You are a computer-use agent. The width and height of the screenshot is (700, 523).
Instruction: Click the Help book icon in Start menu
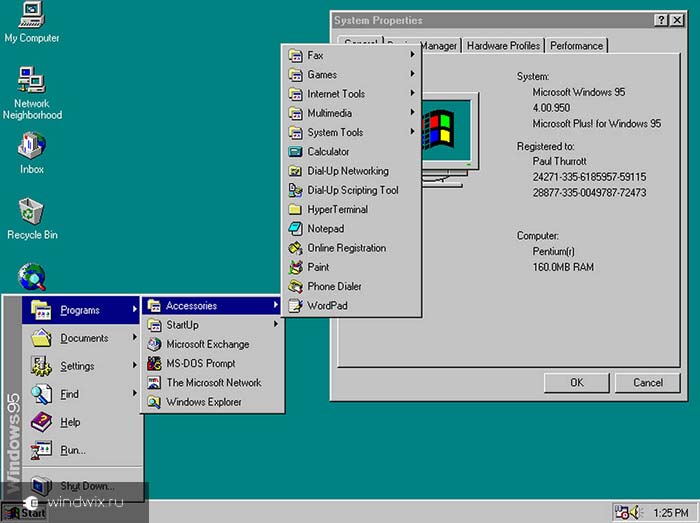click(x=41, y=422)
